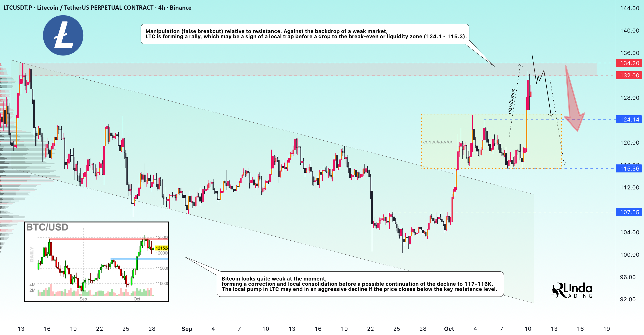Image resolution: width=644 pixels, height=335 pixels.
Task: Click the "Bitcoin looks quite weak" callout note
Action: [x=360, y=284]
